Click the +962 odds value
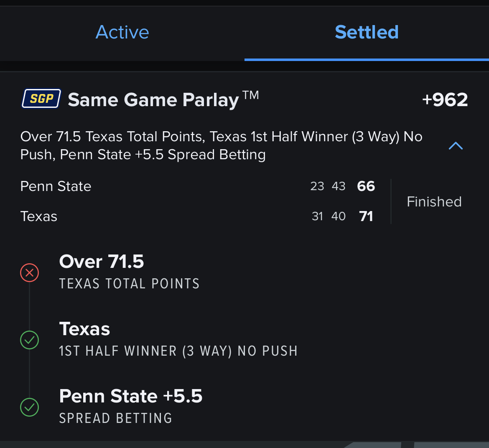 445,100
